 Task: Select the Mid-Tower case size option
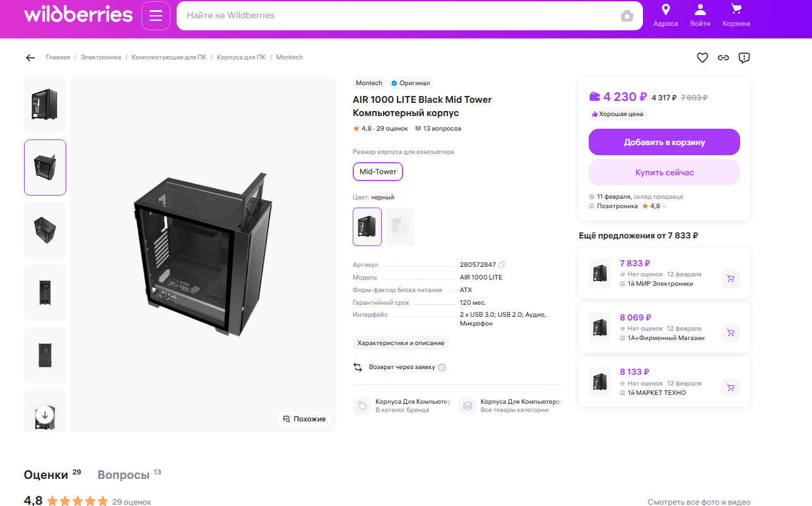378,172
